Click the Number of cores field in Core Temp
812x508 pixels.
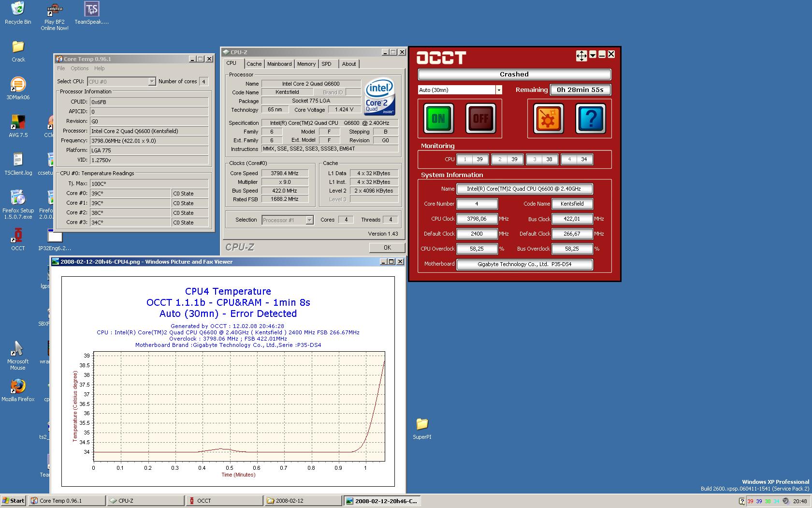coord(204,81)
